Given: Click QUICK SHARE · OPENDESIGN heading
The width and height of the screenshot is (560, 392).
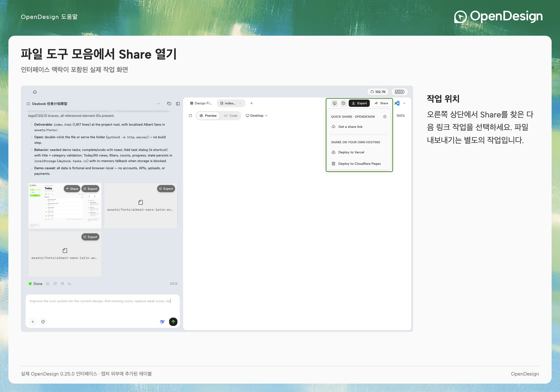Looking at the screenshot, I should 353,117.
